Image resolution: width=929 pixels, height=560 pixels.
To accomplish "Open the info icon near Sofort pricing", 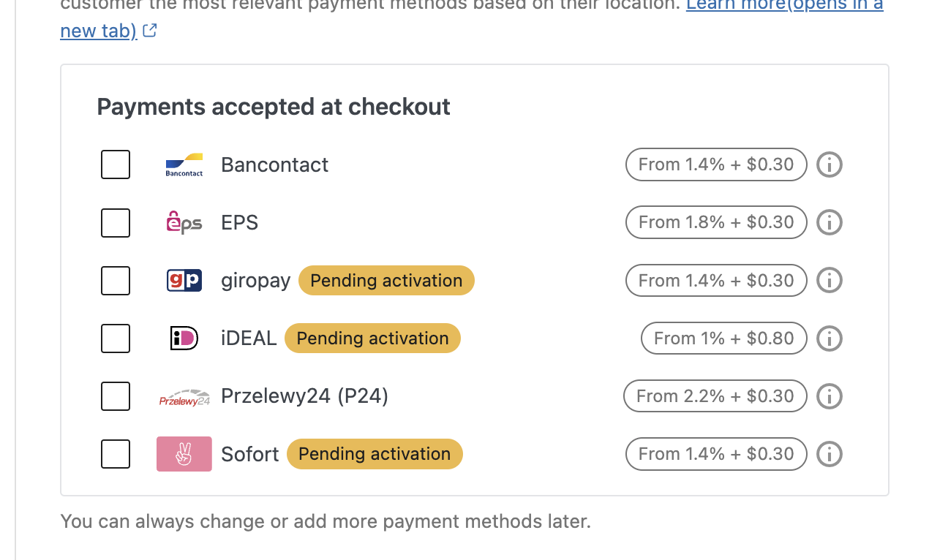I will pos(829,453).
